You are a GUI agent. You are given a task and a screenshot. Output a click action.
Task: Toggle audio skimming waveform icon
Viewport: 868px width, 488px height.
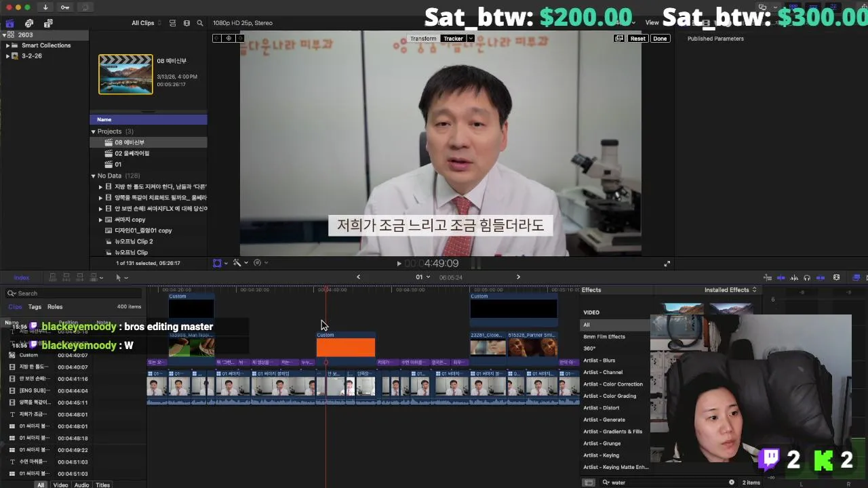(x=794, y=277)
